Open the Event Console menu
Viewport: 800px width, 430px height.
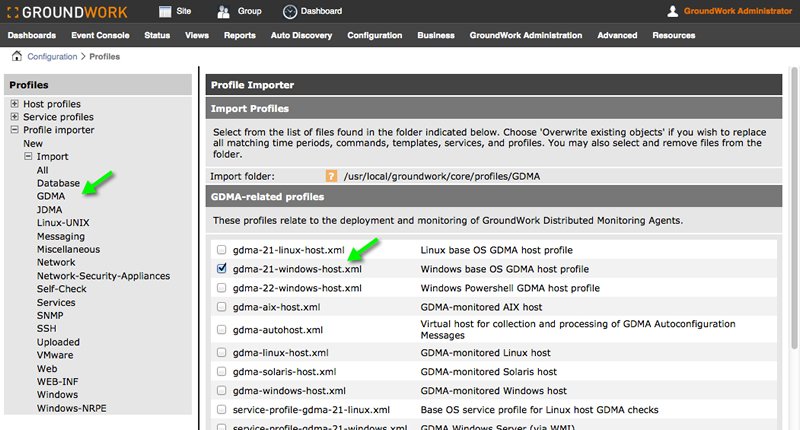point(100,36)
